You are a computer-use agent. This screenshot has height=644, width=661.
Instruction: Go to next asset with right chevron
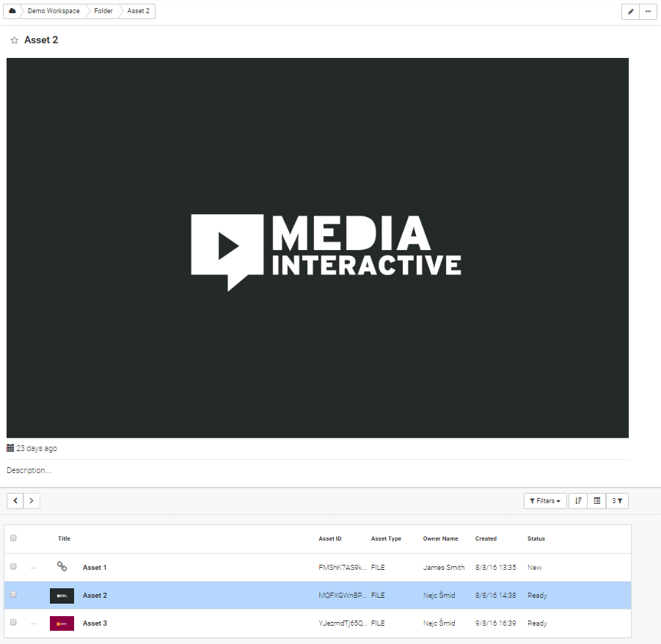32,501
